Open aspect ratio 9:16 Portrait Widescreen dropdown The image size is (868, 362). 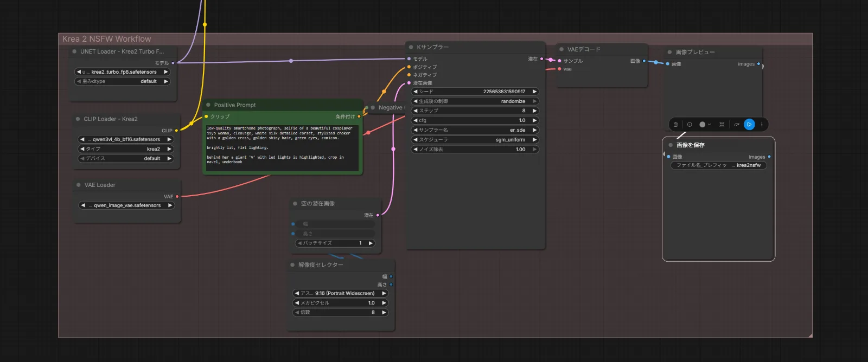point(341,293)
